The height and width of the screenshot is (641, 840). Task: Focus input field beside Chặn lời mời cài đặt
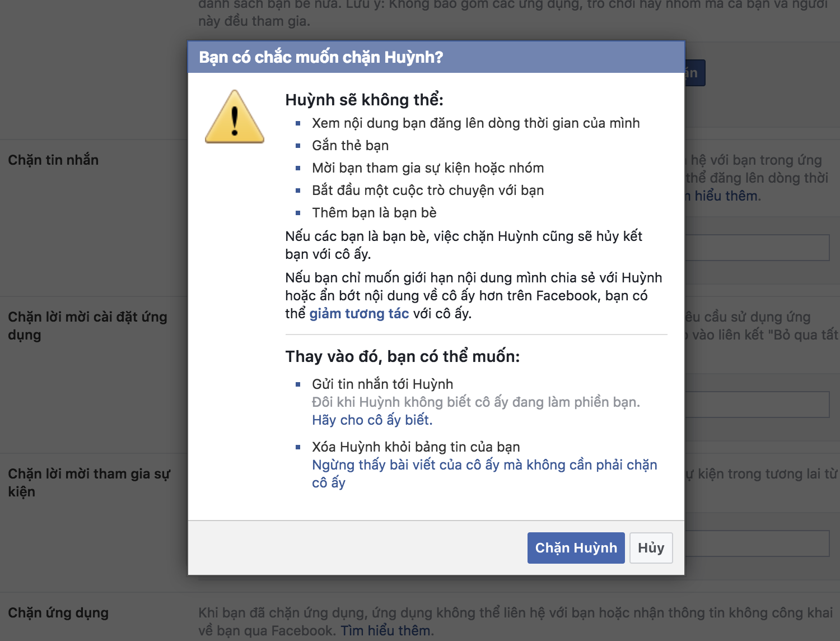point(756,405)
